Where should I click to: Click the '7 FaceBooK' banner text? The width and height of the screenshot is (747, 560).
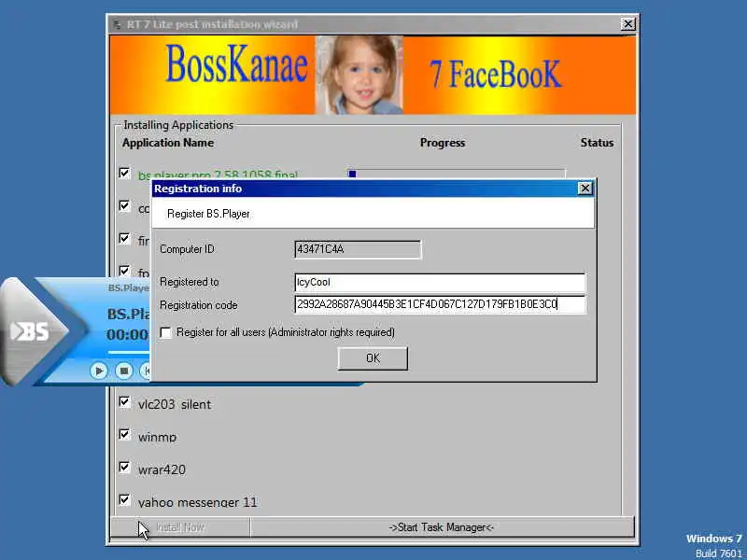(x=496, y=75)
